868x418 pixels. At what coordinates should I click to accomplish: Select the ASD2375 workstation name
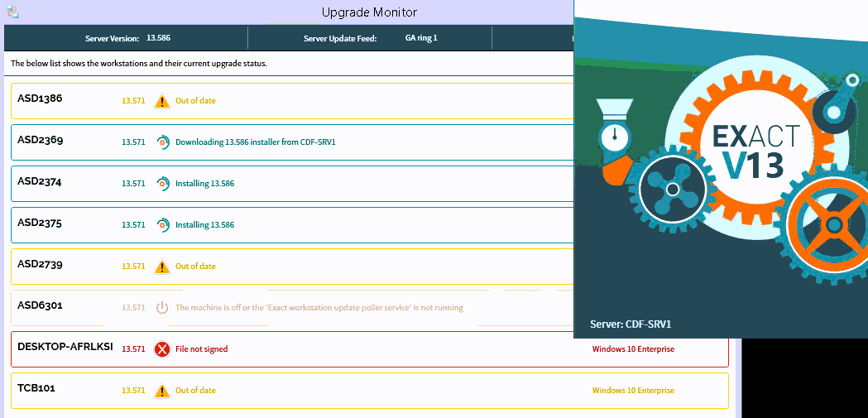40,223
